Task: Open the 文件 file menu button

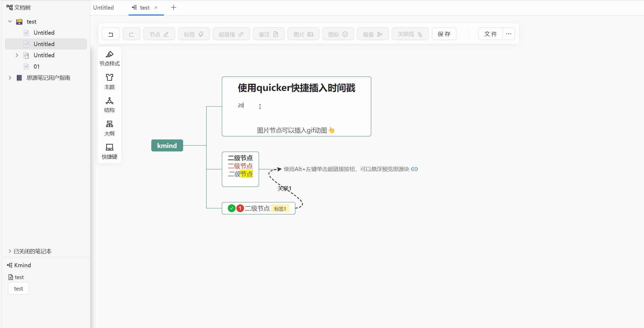Action: pos(490,34)
